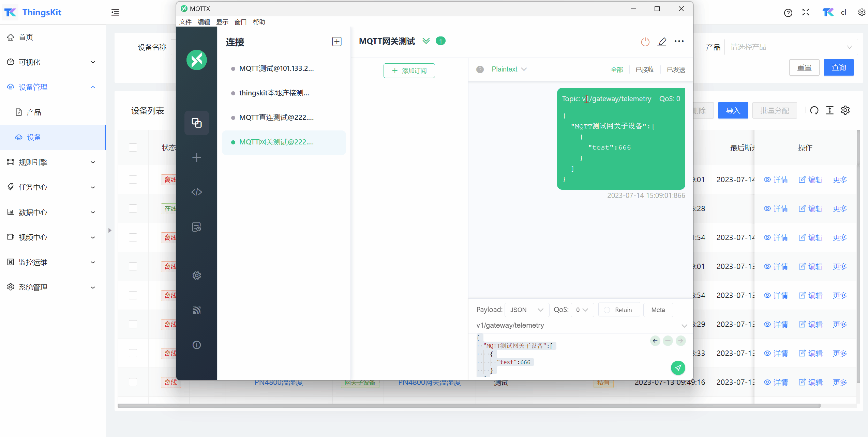Open the About info icon in MQTTX sidebar
This screenshot has height=437, width=868.
(x=197, y=345)
